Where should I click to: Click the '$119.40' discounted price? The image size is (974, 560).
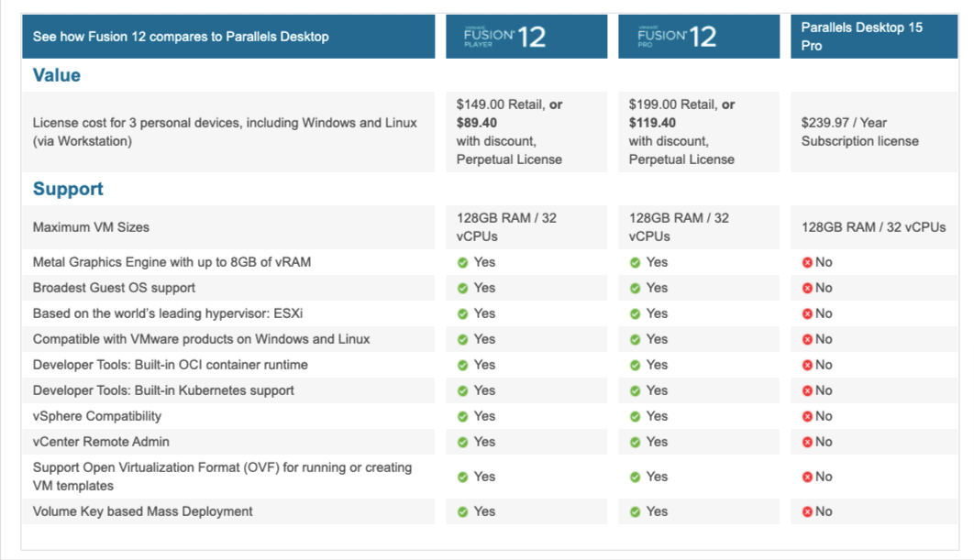click(652, 123)
